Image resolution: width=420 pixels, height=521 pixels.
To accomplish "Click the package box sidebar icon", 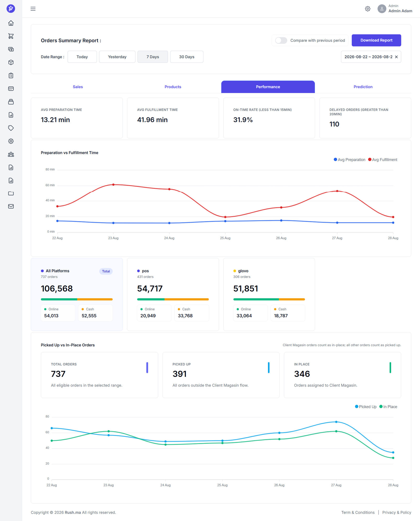I will (x=11, y=62).
